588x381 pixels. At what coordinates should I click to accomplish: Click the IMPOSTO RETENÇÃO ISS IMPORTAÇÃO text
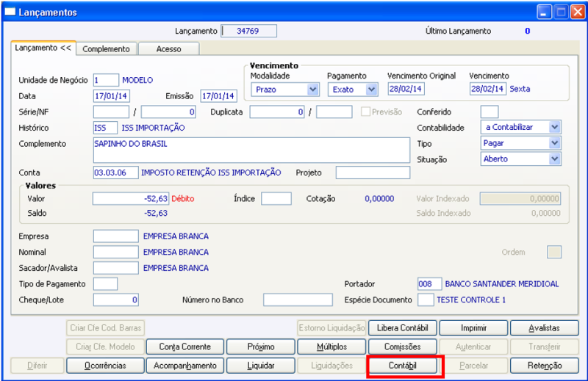point(211,173)
